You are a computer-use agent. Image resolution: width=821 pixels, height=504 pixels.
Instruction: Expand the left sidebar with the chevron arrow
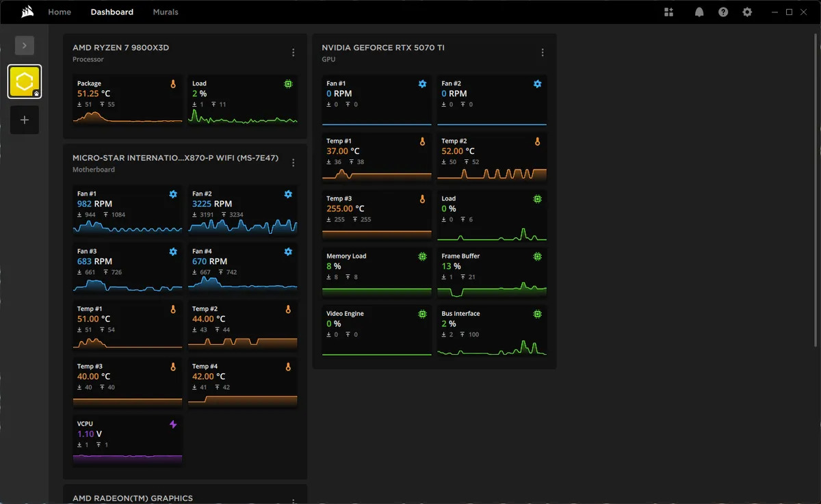click(x=24, y=45)
